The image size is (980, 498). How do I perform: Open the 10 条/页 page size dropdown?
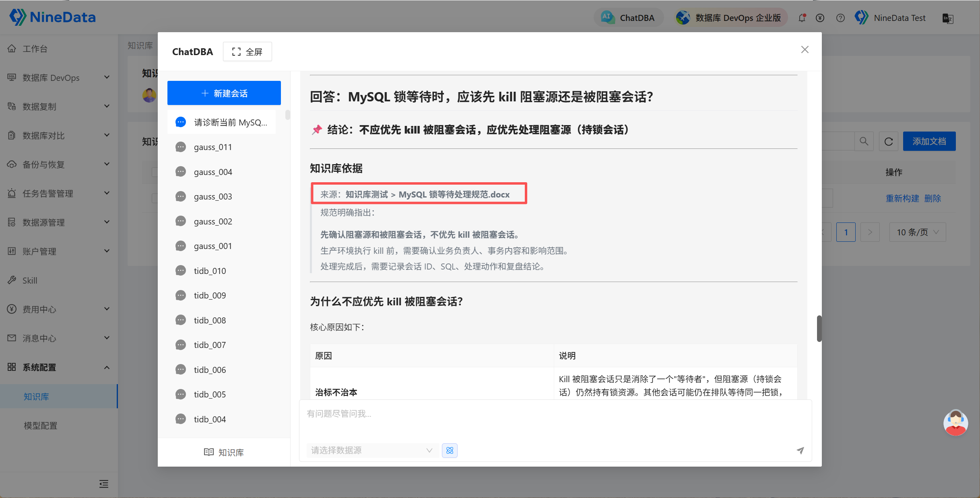[x=918, y=232]
